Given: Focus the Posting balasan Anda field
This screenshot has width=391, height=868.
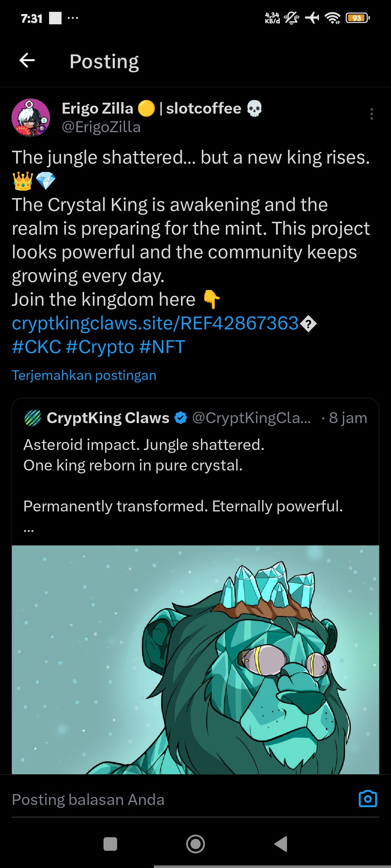Looking at the screenshot, I should [182, 799].
